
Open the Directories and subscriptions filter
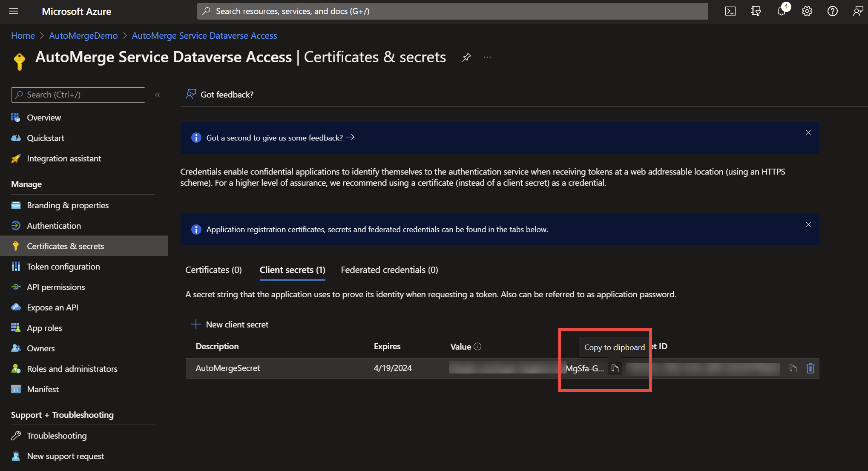[x=756, y=11]
